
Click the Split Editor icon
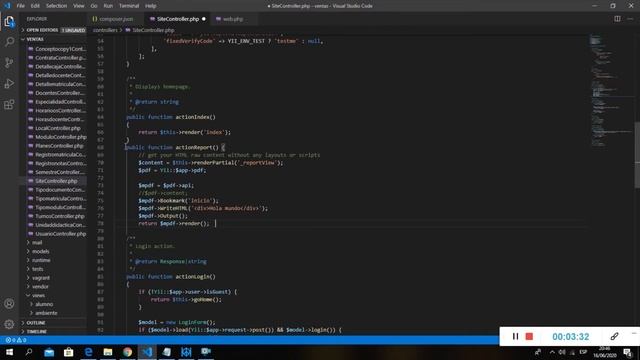click(617, 19)
